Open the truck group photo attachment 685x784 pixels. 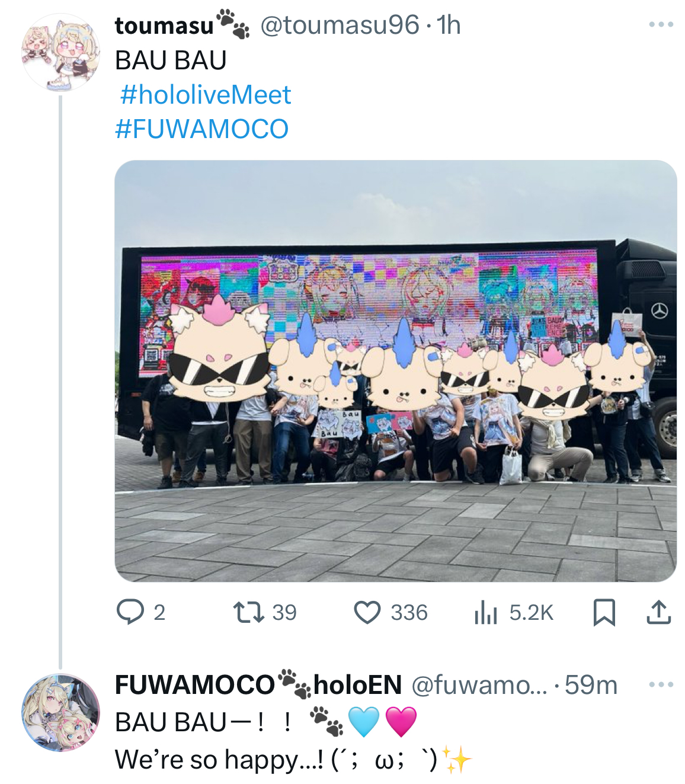395,371
